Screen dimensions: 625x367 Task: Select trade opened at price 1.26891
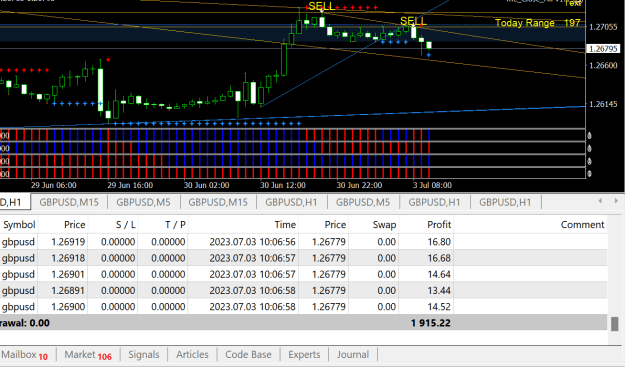coord(304,290)
